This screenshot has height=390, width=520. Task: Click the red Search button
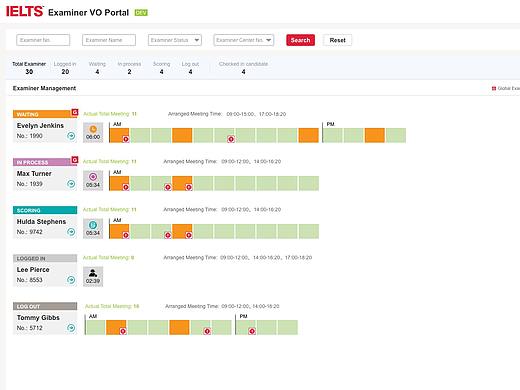pos(300,40)
